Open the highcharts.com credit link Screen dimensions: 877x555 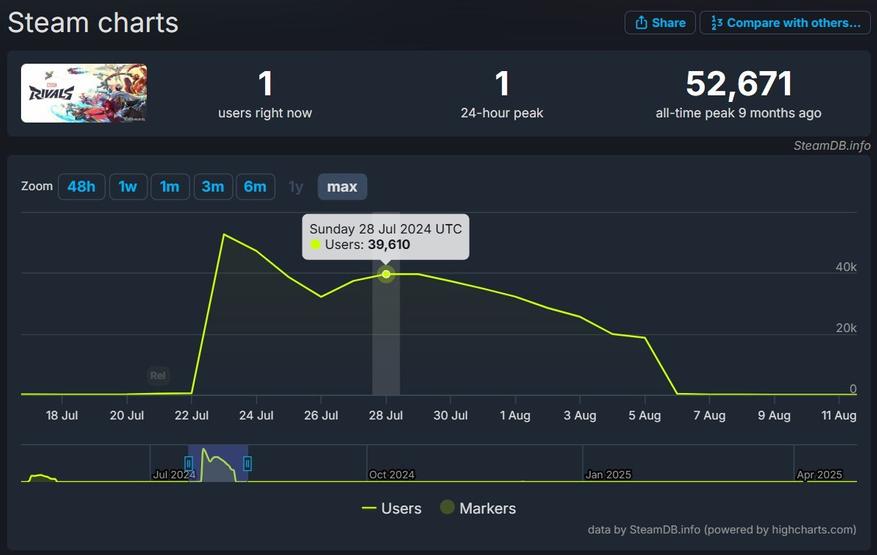click(722, 529)
